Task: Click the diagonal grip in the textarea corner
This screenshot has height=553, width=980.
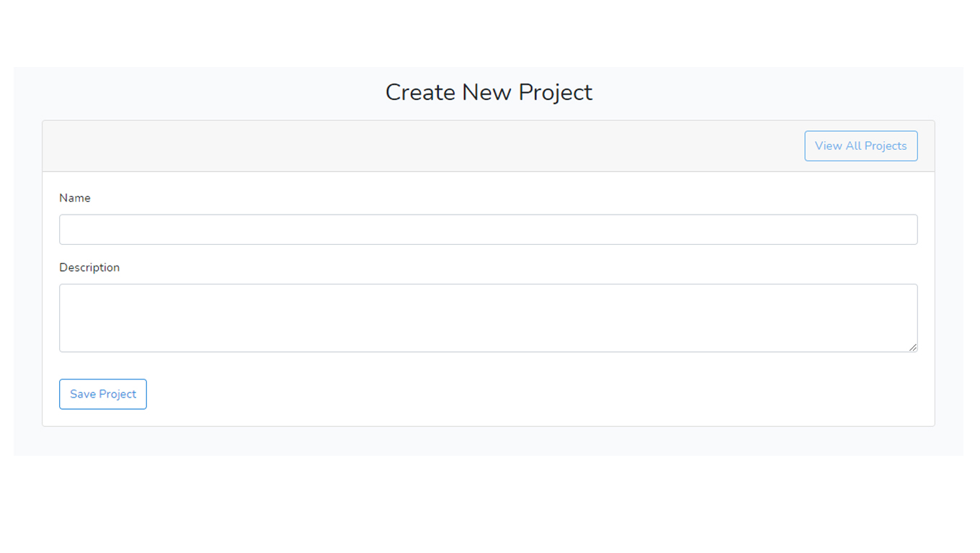Action: [x=912, y=347]
